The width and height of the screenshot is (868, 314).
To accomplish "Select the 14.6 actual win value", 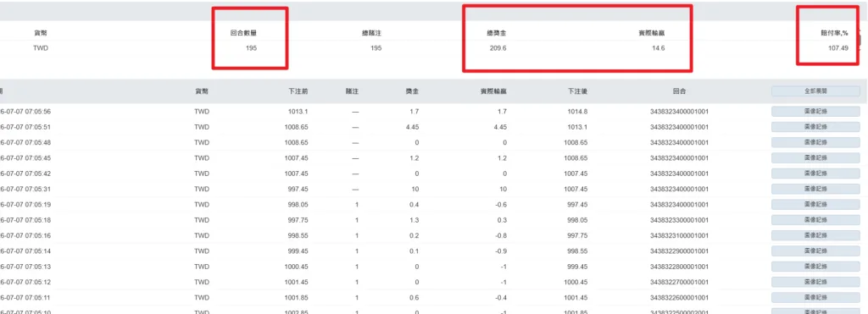I will coord(658,48).
